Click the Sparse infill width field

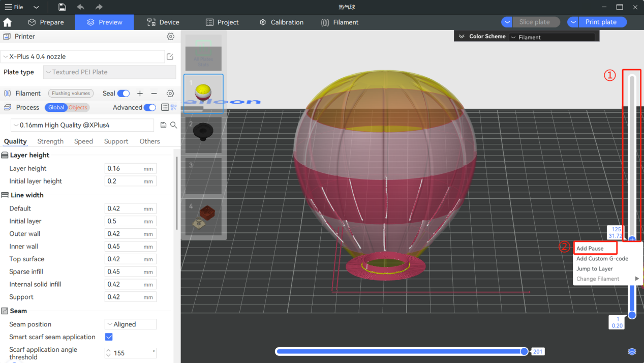[x=131, y=272]
